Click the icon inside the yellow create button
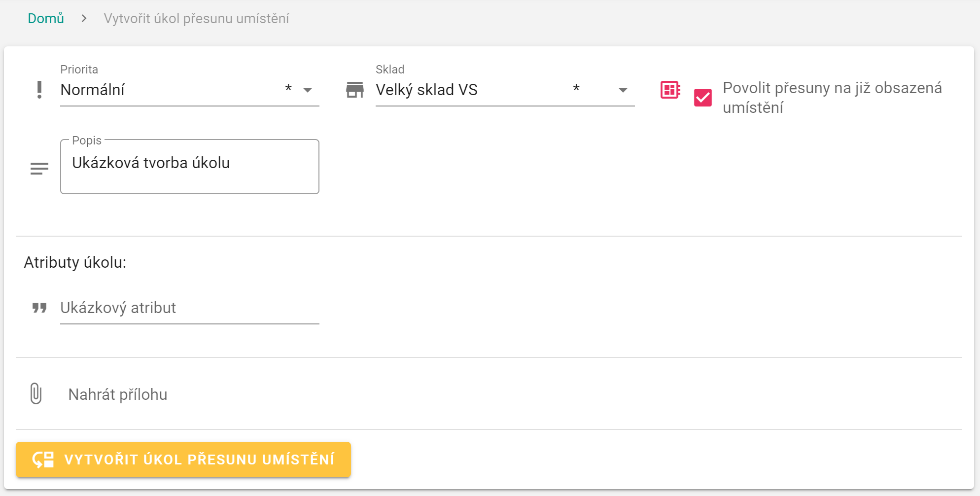Image resolution: width=980 pixels, height=496 pixels. coord(43,460)
